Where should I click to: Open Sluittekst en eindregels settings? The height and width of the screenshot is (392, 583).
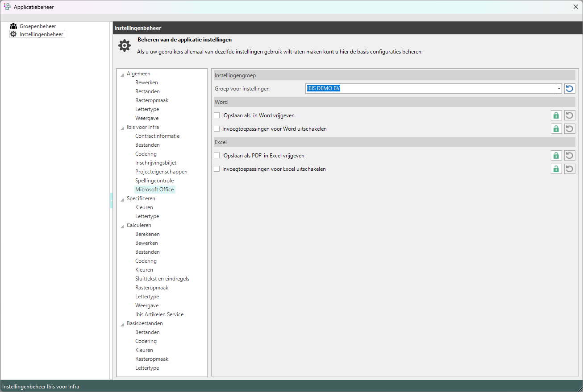click(162, 279)
